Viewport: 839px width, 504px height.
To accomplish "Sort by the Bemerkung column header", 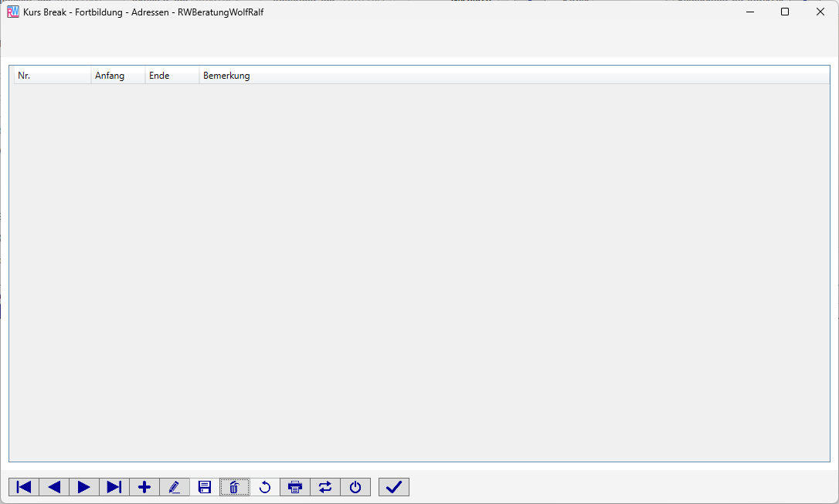I will (515, 76).
